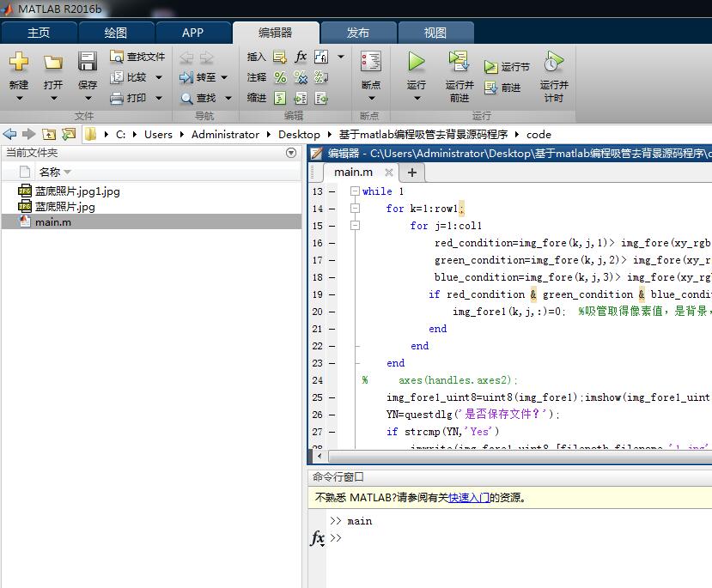712x588 pixels.
Task: Switch to the 绘图 Plots tab
Action: point(116,33)
